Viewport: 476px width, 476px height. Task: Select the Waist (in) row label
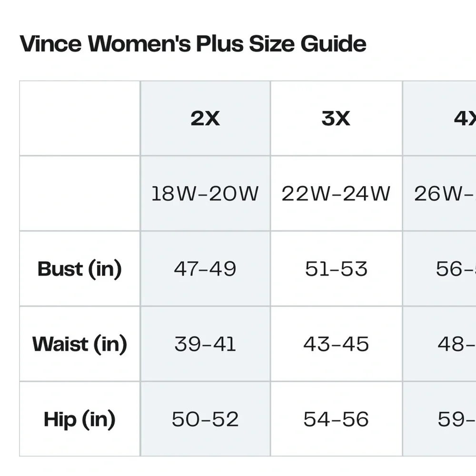click(x=79, y=344)
